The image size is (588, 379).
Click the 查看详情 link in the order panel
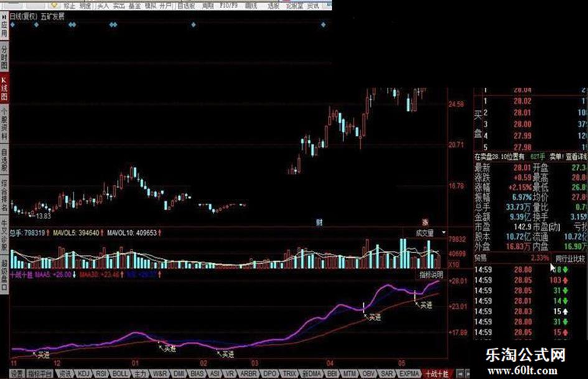[x=576, y=156]
